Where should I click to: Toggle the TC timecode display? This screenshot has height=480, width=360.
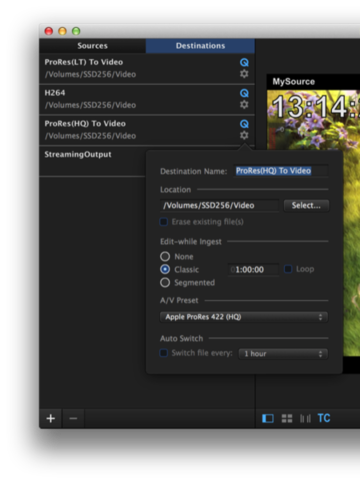[324, 418]
